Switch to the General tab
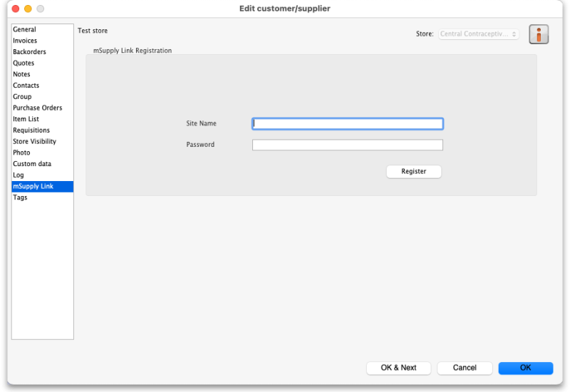 coord(24,30)
